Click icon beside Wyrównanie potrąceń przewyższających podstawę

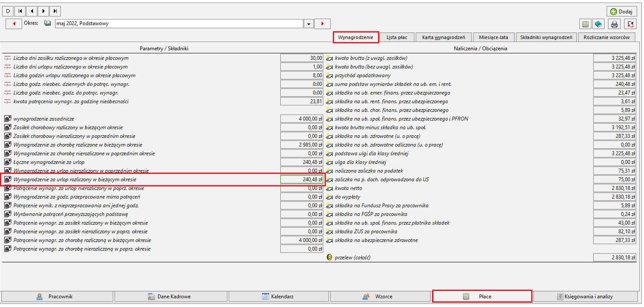pos(7,214)
